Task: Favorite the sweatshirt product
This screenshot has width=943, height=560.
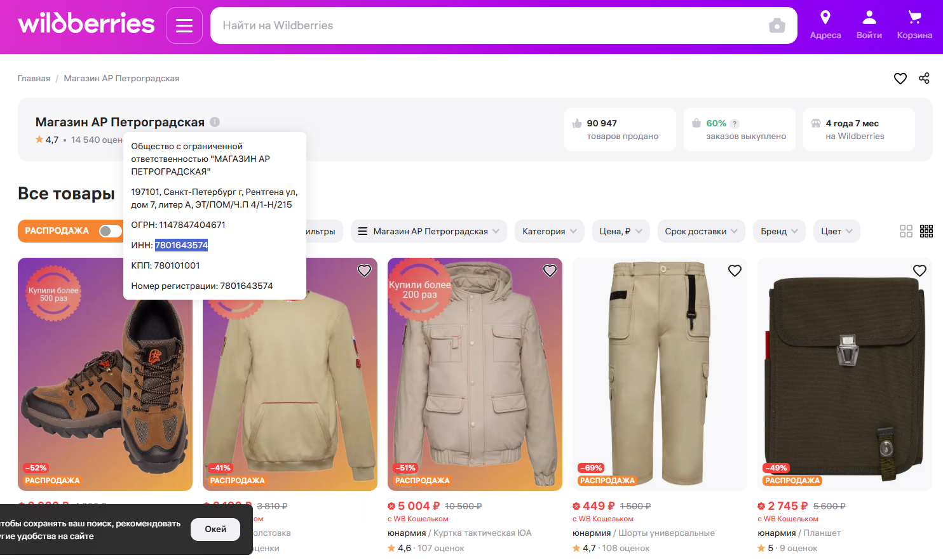Action: [364, 271]
